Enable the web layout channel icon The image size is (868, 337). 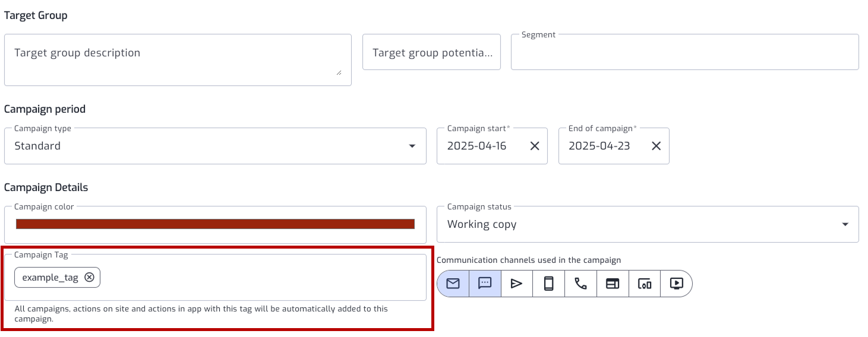(x=613, y=284)
